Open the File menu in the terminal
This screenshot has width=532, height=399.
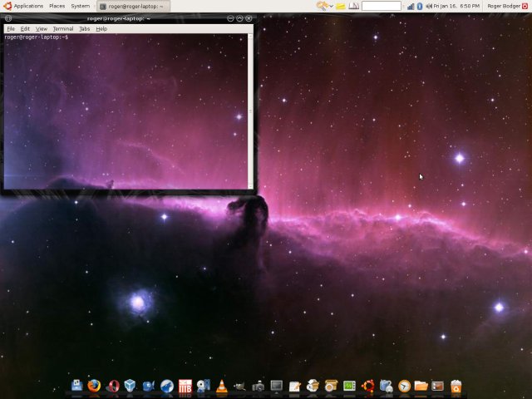(11, 29)
